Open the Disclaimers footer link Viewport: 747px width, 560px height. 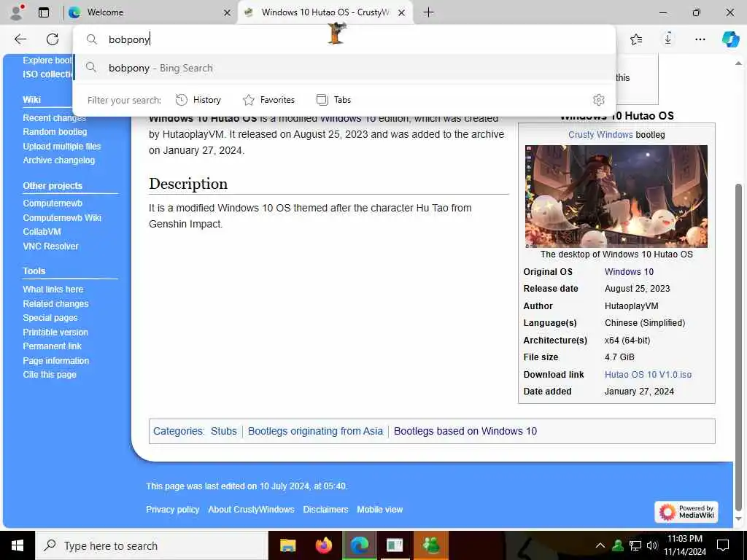[325, 510]
